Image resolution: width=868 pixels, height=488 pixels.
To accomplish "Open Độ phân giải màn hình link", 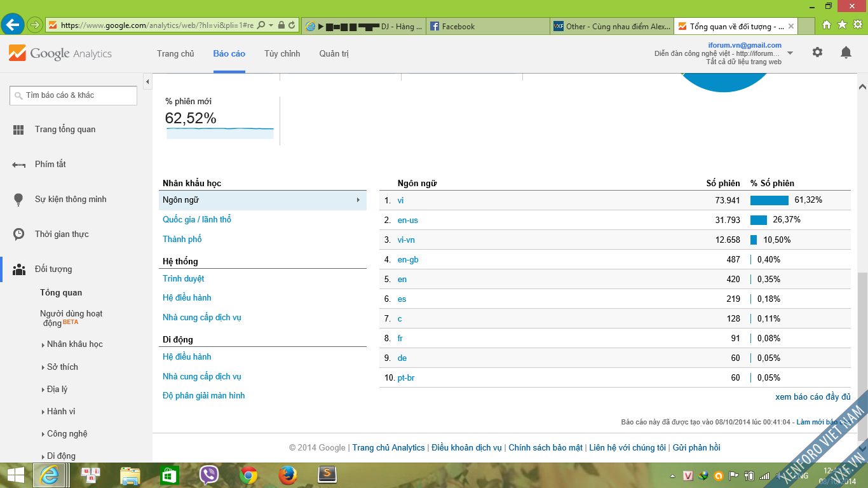I will pos(204,396).
